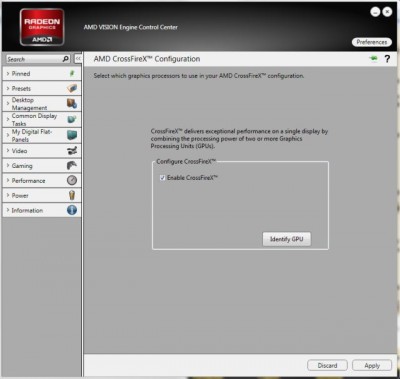This screenshot has width=400, height=379.
Task: Expand the Gaming section arrow
Action: [8, 165]
